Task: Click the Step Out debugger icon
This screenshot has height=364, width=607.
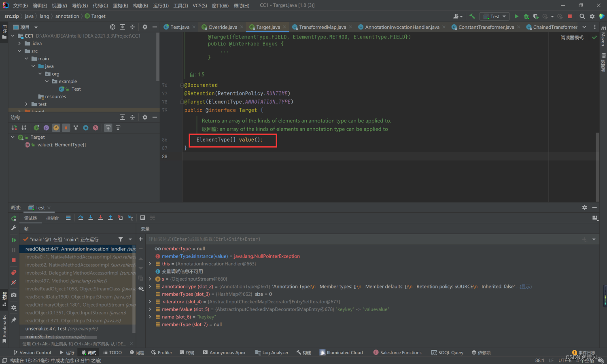Action: point(110,218)
